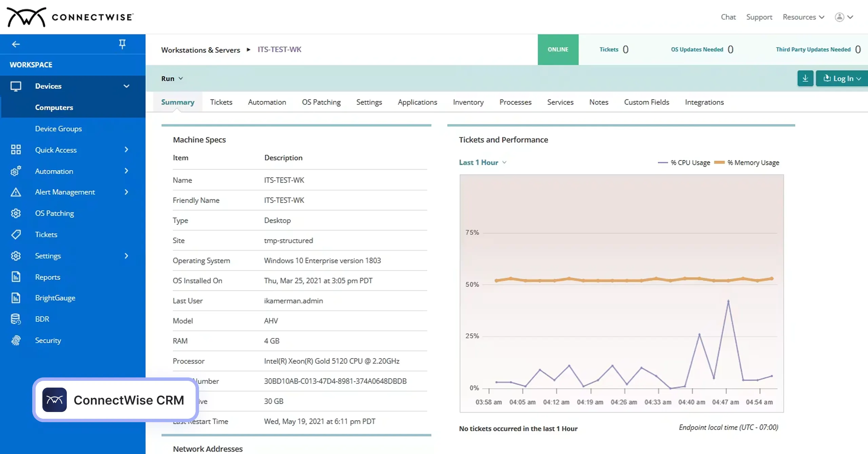Toggle % CPU Usage legend series
This screenshot has width=868, height=454.
click(x=684, y=163)
